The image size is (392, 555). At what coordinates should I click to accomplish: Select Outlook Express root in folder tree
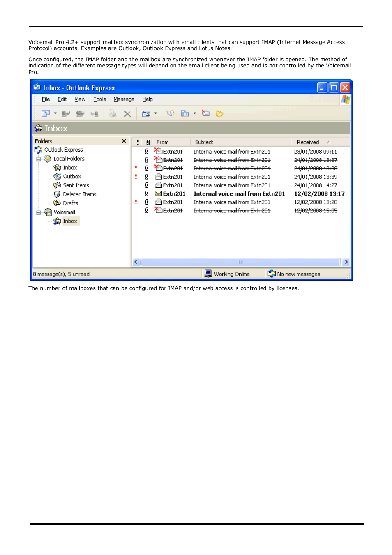click(x=63, y=150)
